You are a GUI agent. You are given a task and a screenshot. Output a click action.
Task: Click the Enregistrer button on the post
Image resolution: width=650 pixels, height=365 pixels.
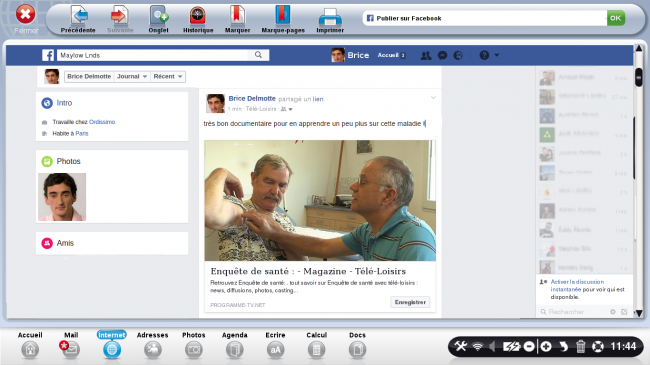[410, 302]
